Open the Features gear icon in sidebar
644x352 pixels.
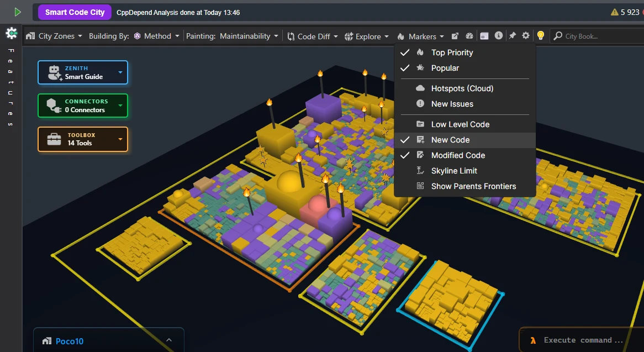tap(12, 33)
